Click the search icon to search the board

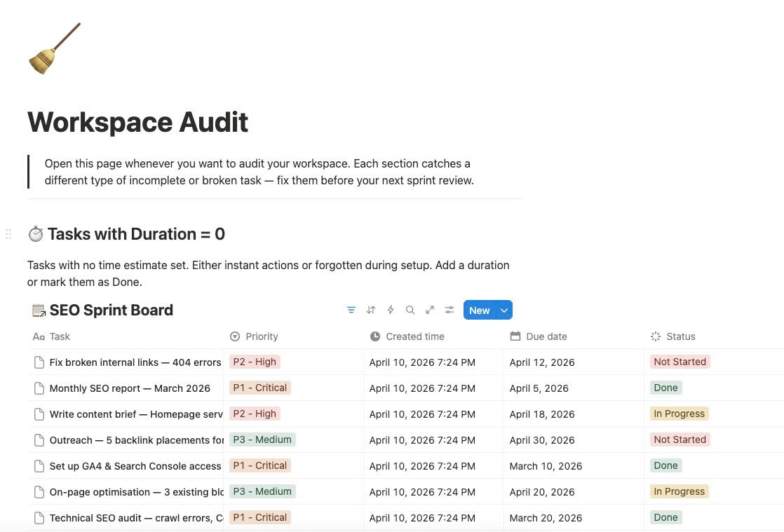410,310
